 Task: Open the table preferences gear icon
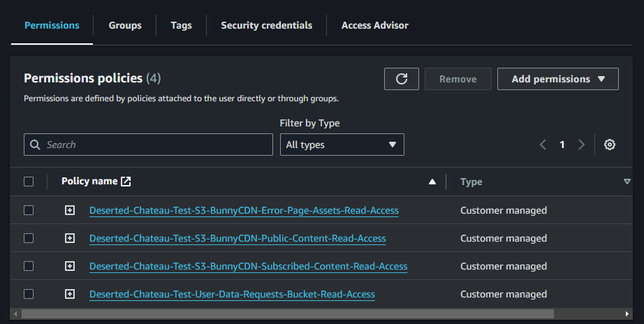click(609, 145)
